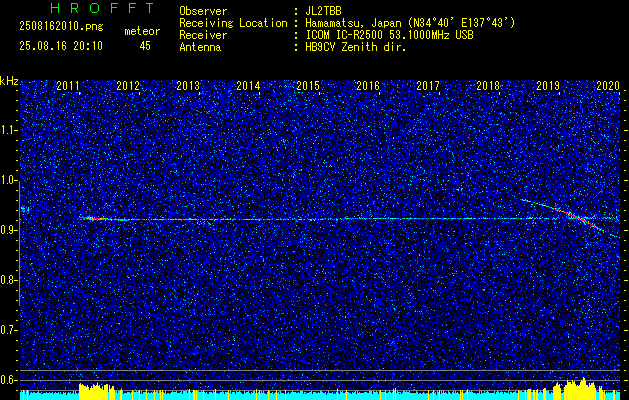629x400 pixels.
Task: Click the kHz axis unit label
Action: 9,81
